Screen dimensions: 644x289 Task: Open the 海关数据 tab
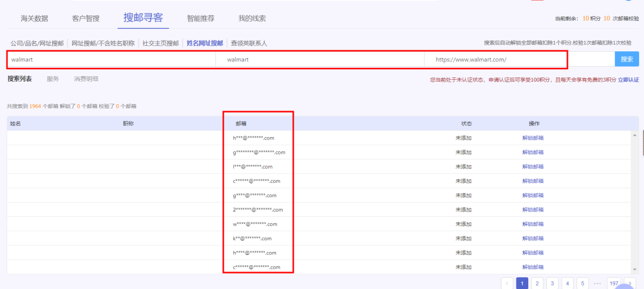point(35,18)
